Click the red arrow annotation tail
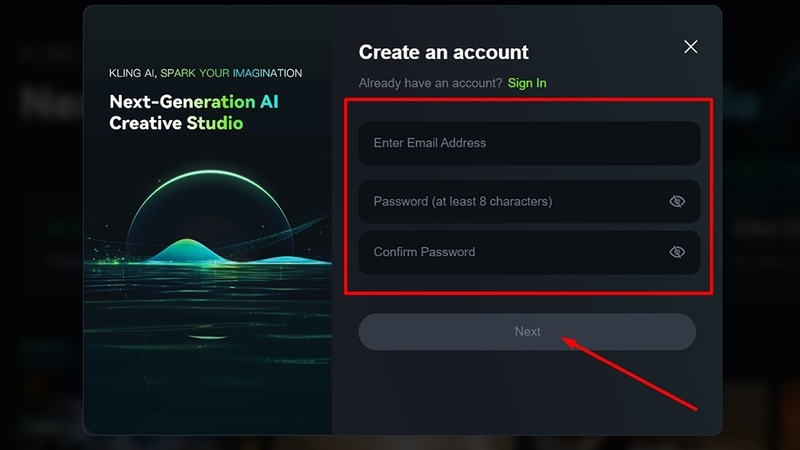800x450 pixels. 690,406
